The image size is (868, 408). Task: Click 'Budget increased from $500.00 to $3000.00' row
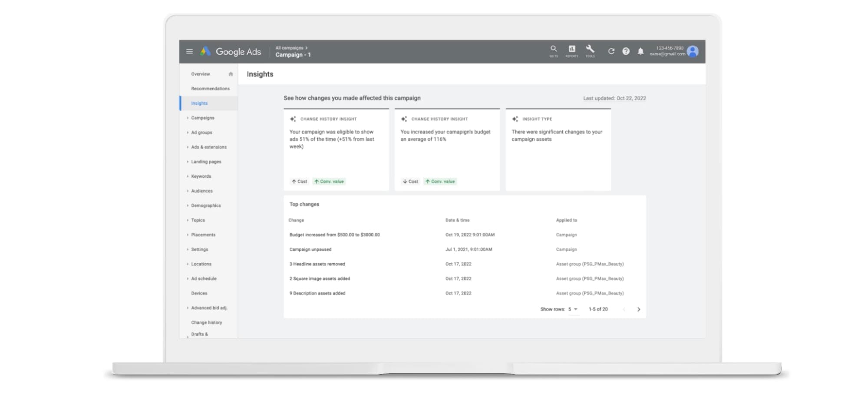click(465, 235)
